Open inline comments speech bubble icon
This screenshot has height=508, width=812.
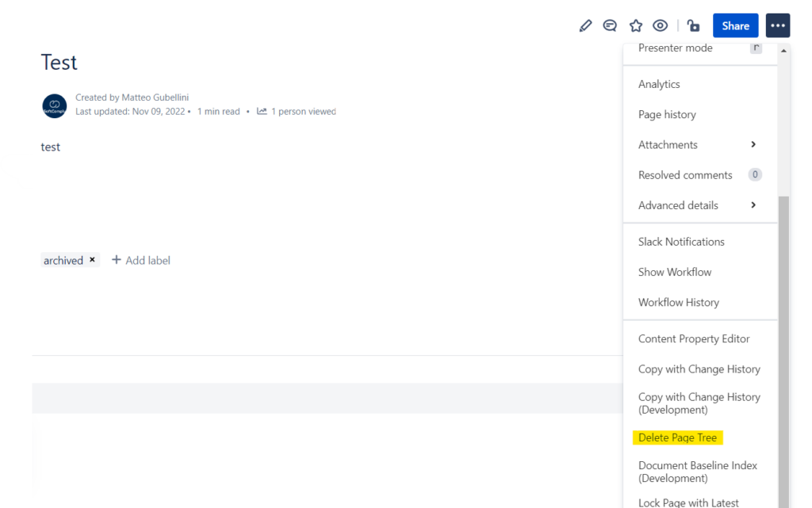[x=610, y=25]
